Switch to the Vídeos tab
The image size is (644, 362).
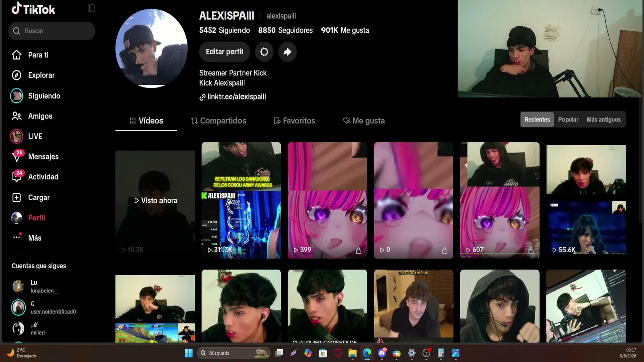146,121
